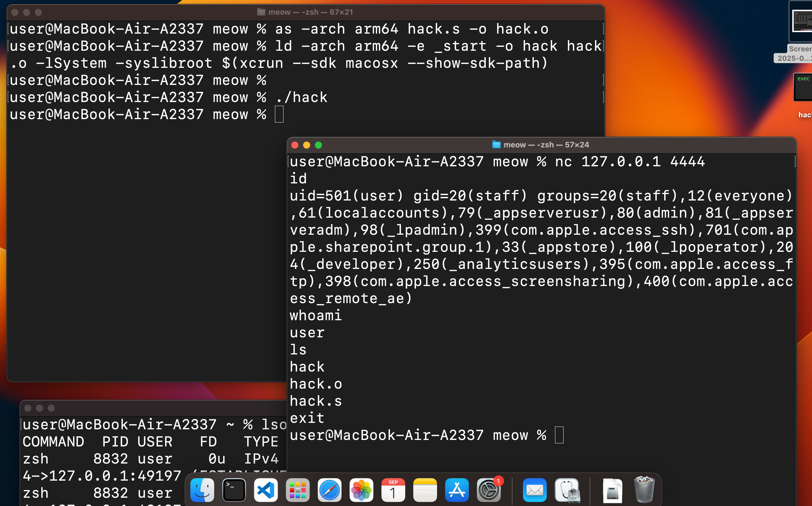Image resolution: width=812 pixels, height=506 pixels.
Task: Click the './hack' command in the top terminal
Action: point(301,97)
